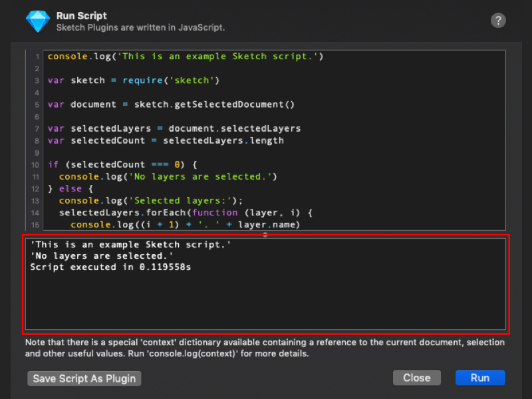This screenshot has width=532, height=399.
Task: Click the 'Run Script' title text
Action: 81,15
